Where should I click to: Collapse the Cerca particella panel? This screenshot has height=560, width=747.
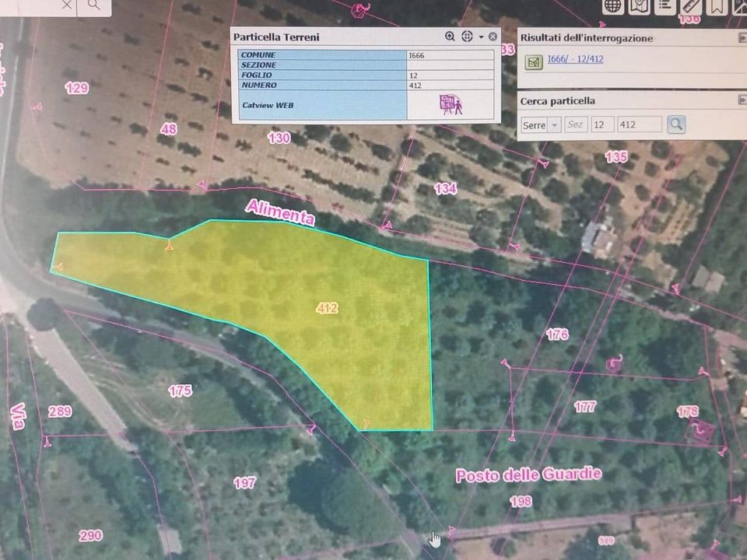742,100
